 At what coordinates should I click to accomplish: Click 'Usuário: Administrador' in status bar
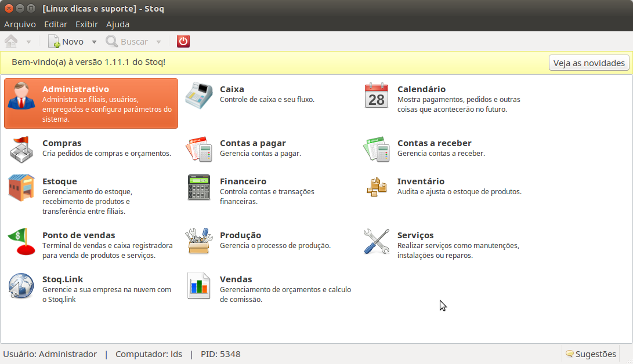pyautogui.click(x=50, y=354)
